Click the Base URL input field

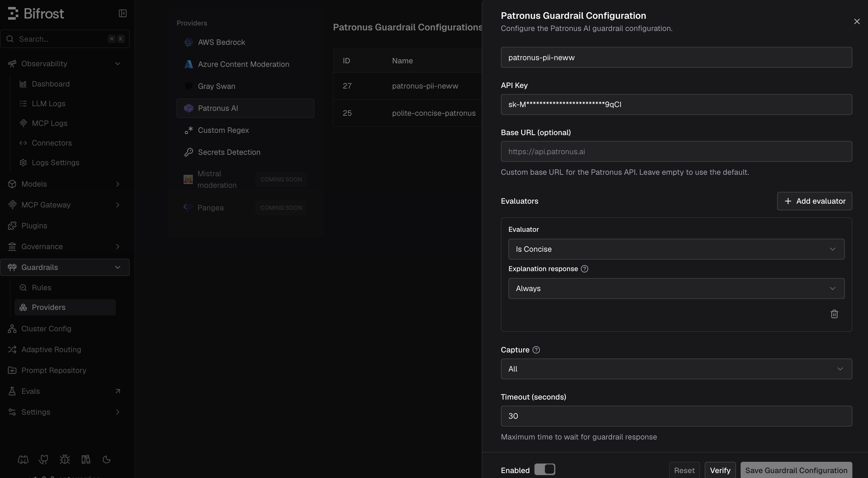click(x=676, y=152)
